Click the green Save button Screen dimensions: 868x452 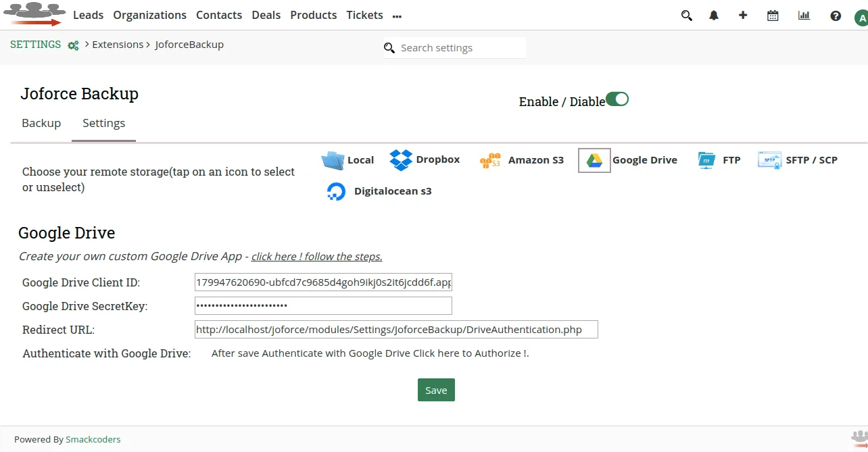[436, 390]
